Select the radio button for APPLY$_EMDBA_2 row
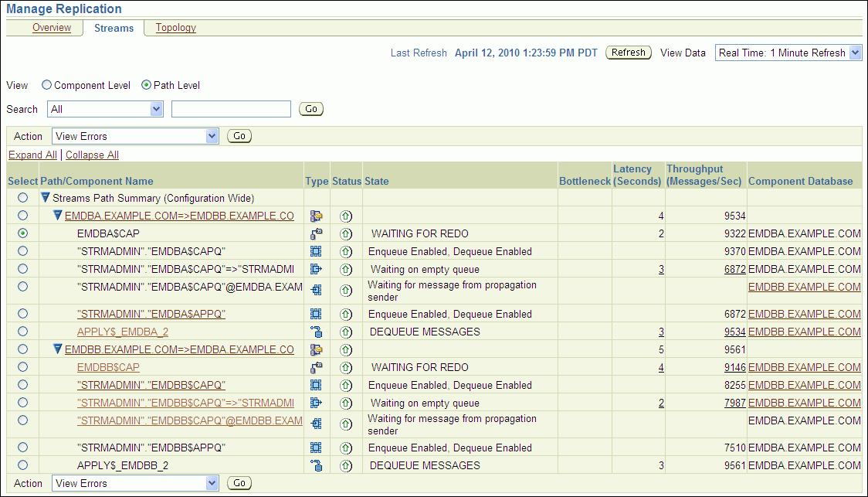 click(22, 332)
